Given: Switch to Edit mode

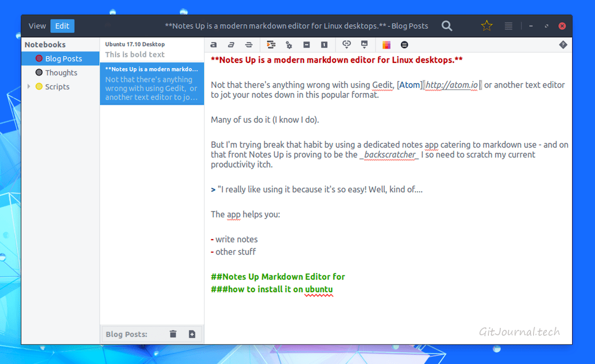Looking at the screenshot, I should pyautogui.click(x=62, y=26).
